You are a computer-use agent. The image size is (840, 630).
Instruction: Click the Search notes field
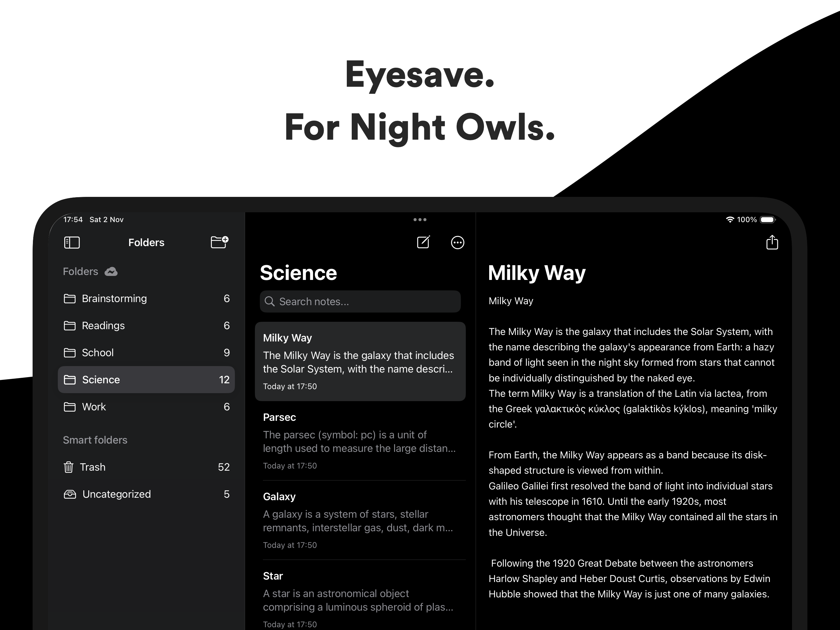tap(360, 302)
